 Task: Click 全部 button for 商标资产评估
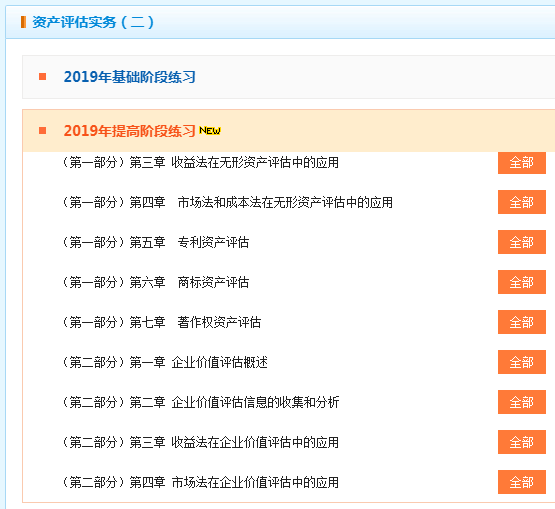click(522, 282)
